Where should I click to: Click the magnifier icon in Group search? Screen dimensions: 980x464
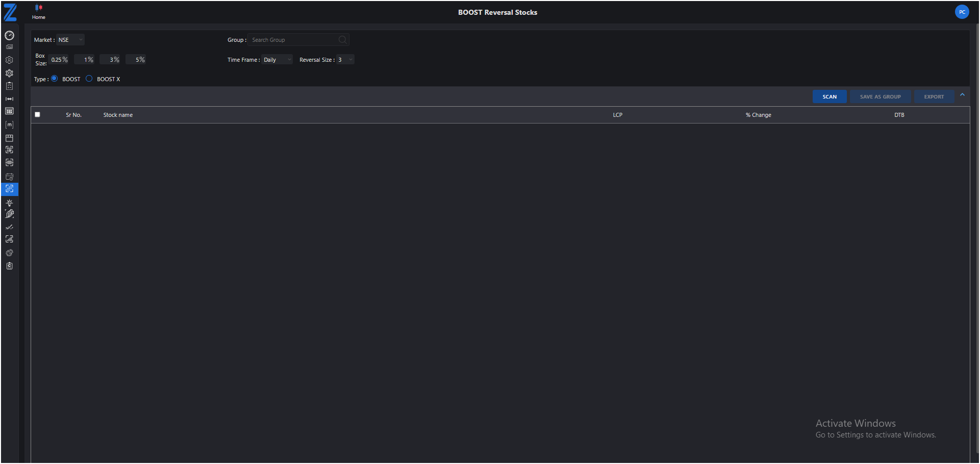tap(342, 39)
